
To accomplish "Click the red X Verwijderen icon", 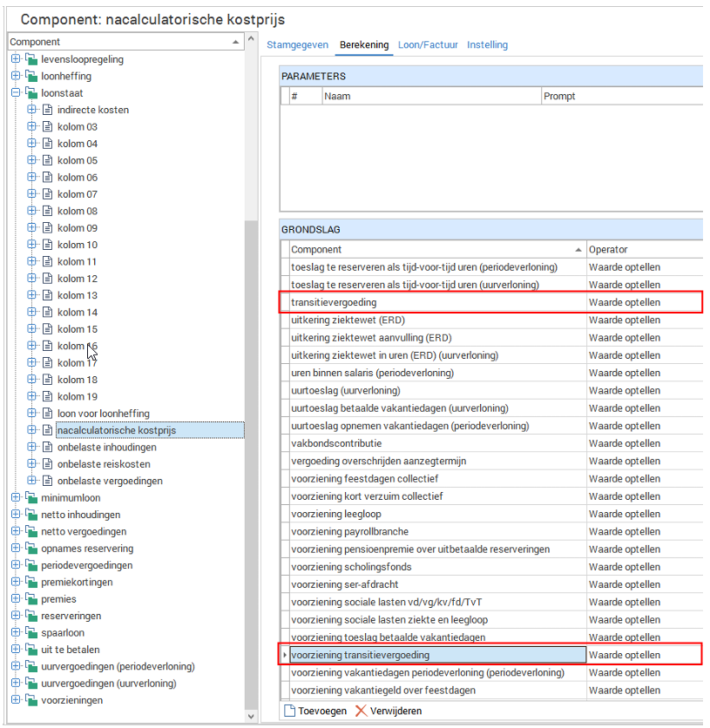I will [362, 711].
